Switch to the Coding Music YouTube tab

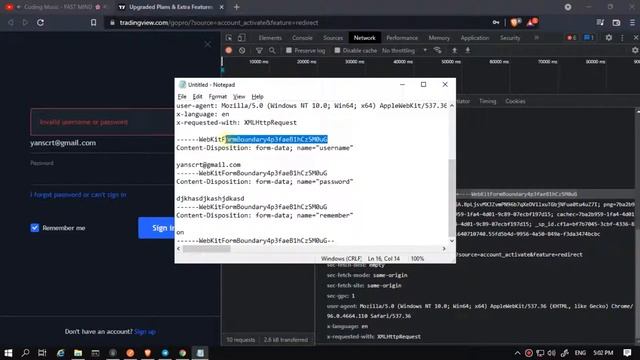(x=57, y=7)
